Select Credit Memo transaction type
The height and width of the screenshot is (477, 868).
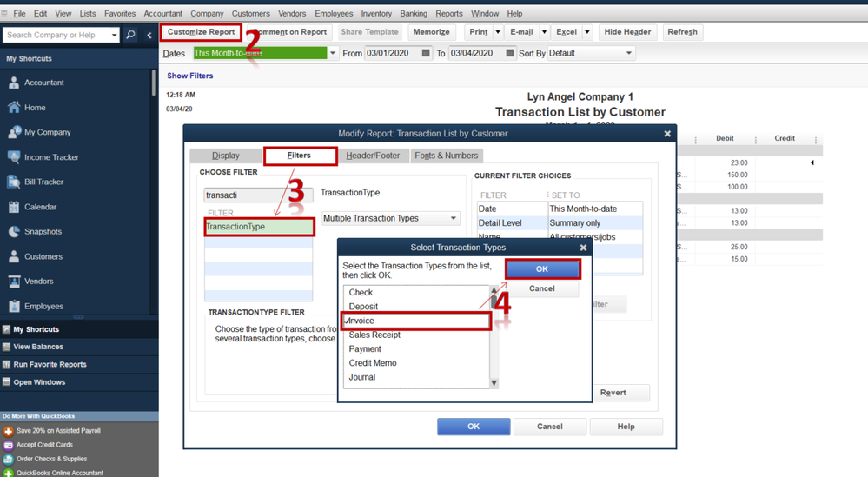coord(373,363)
